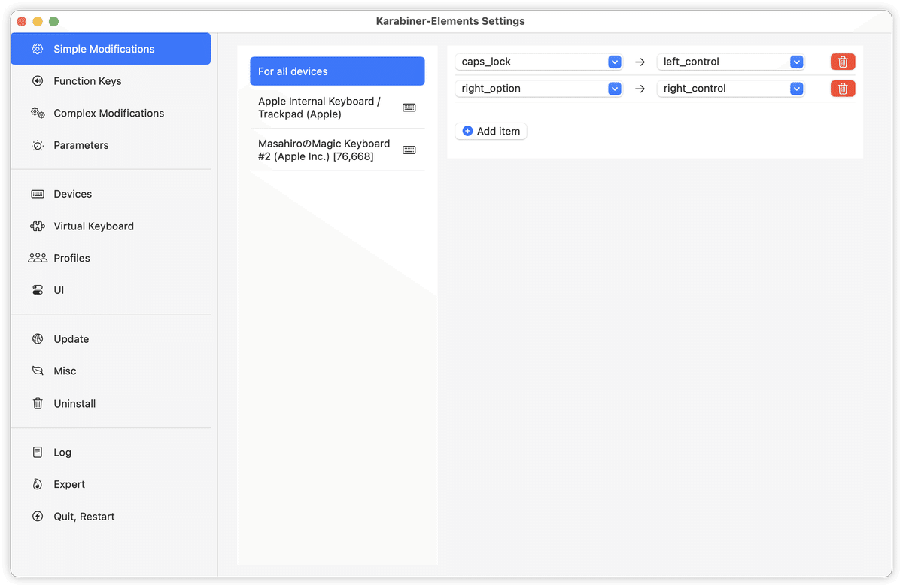Click the blue plus icon in Add item
This screenshot has height=588, width=903.
coord(467,131)
